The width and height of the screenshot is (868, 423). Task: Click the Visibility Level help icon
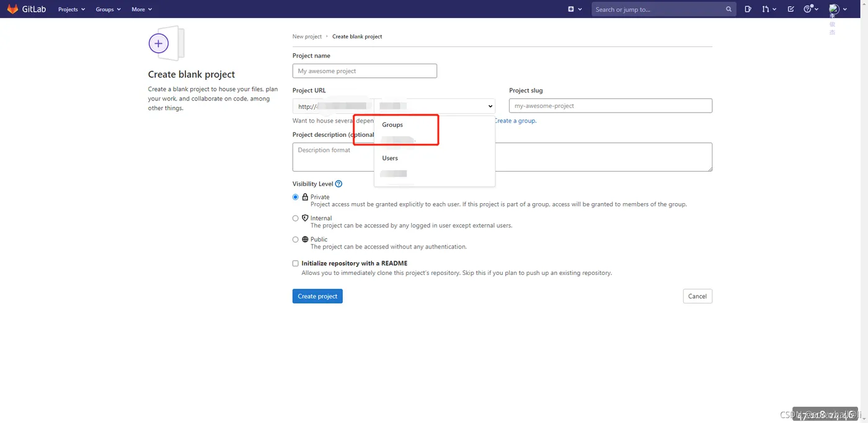pyautogui.click(x=339, y=184)
